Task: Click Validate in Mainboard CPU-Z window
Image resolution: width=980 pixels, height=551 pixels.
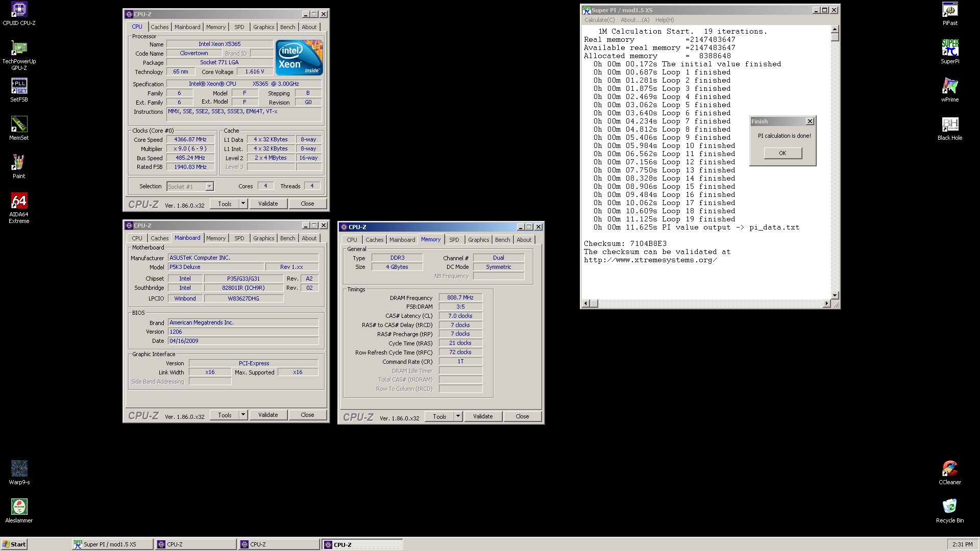Action: coord(268,415)
